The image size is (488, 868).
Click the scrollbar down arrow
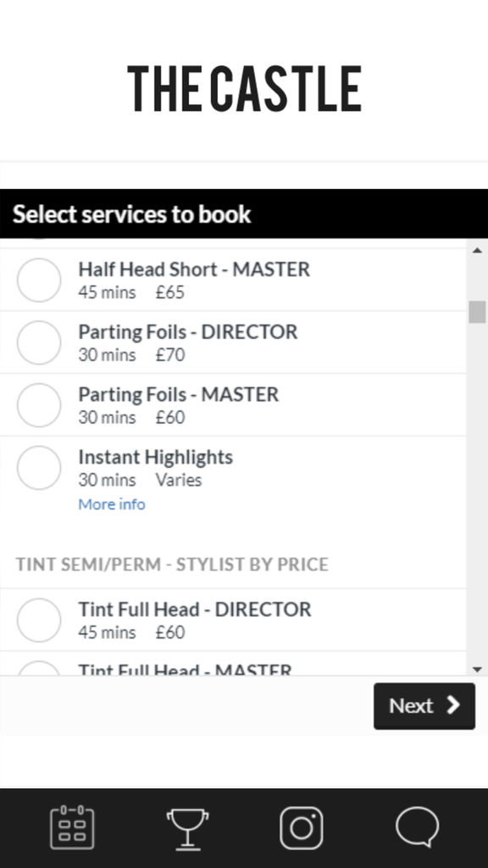[477, 670]
